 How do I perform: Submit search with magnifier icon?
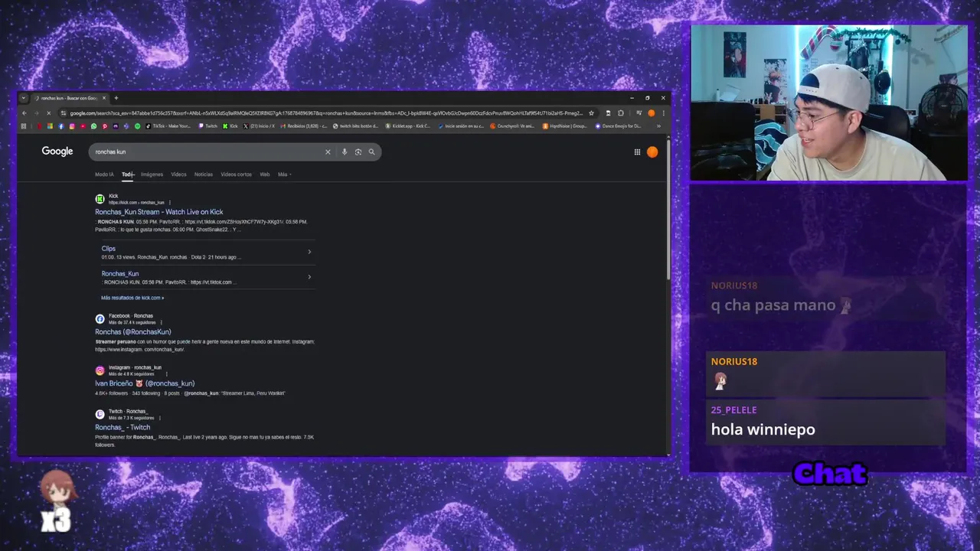click(x=371, y=152)
